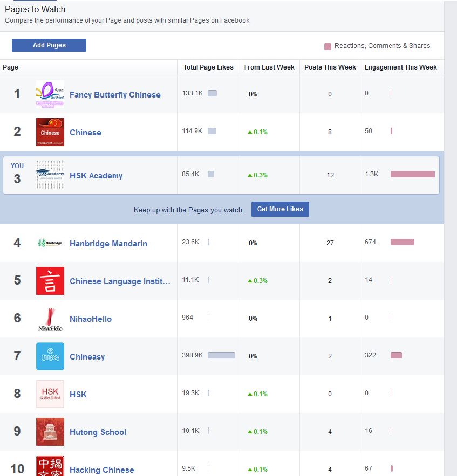
Task: Click the Chineasy engagement bar
Action: coord(396,355)
